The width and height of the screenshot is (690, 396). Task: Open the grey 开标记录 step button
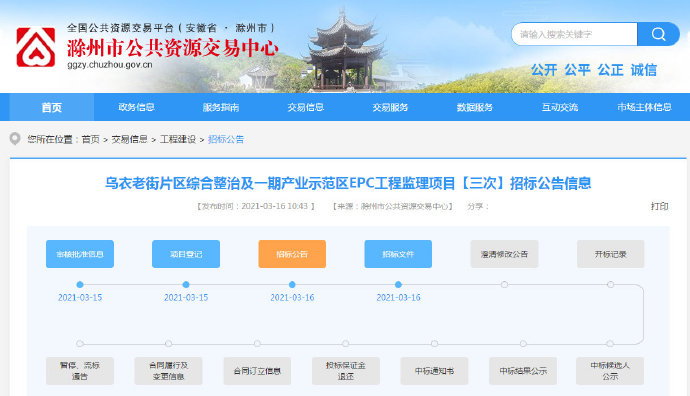(610, 254)
